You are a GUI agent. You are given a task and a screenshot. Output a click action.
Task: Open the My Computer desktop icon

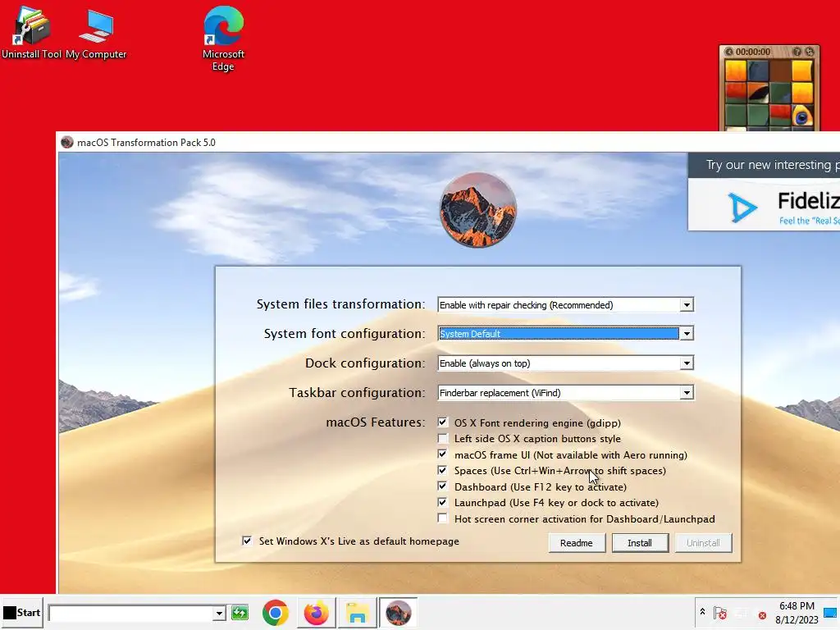[x=96, y=33]
